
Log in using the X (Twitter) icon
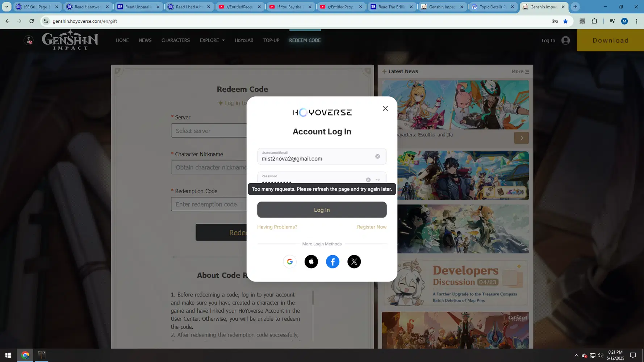click(354, 261)
